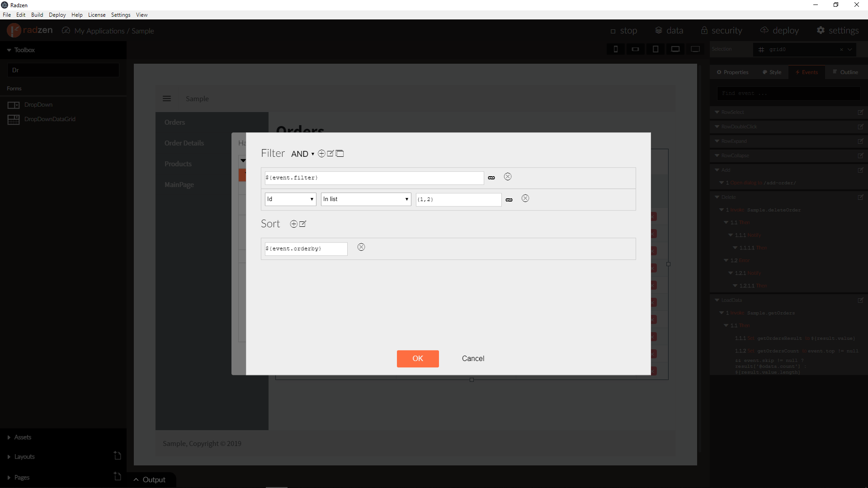Screen dimensions: 868x488
Task: Edit the LoadData event handler
Action: coord(860,300)
